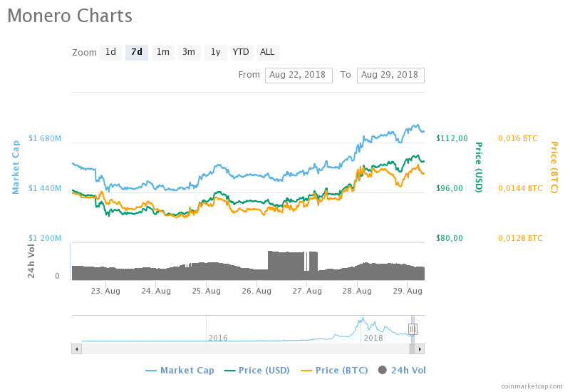
Task: Click the Price (BTC) axis title
Action: [x=554, y=167]
